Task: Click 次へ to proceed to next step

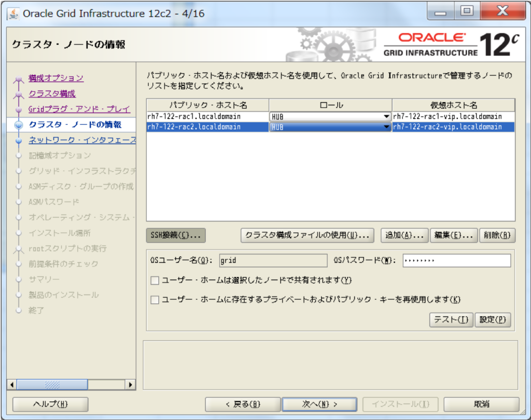Action: click(319, 404)
